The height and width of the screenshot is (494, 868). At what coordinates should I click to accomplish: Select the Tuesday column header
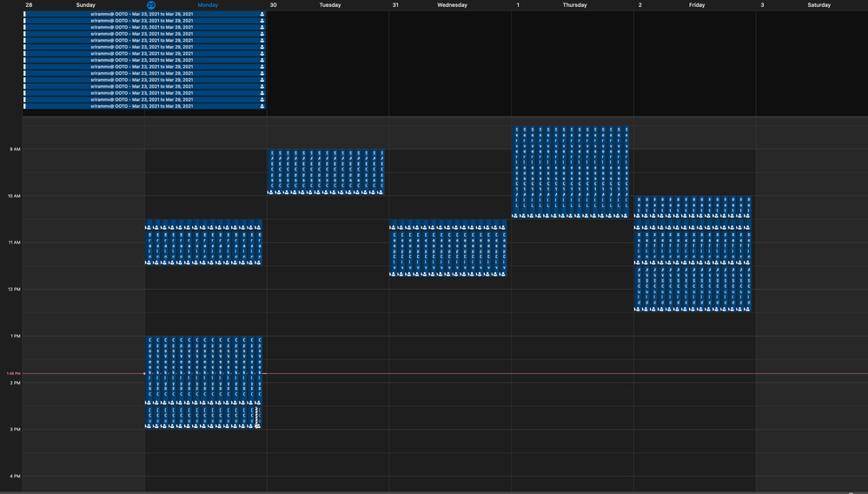coord(330,5)
